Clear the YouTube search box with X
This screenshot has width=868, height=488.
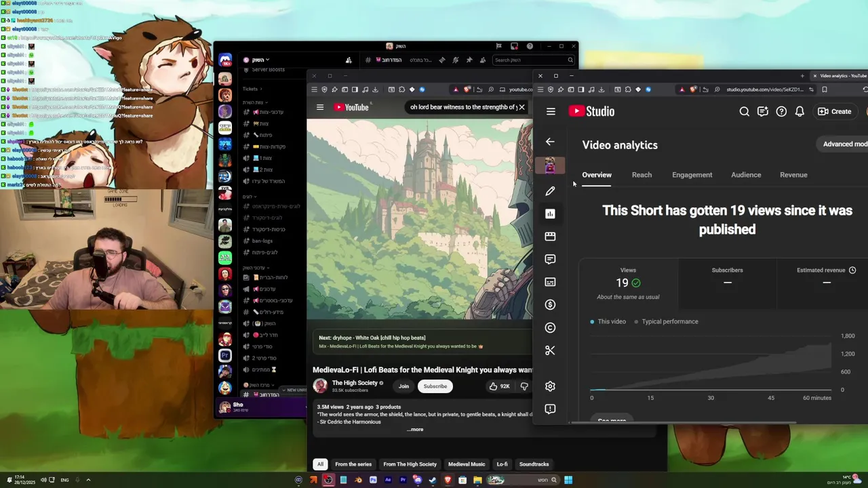point(521,107)
